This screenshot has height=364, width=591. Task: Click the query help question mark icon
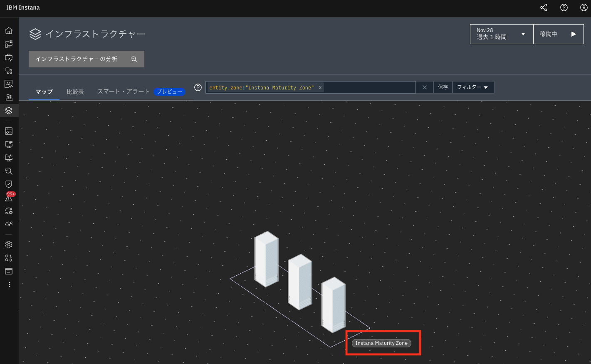click(x=198, y=87)
